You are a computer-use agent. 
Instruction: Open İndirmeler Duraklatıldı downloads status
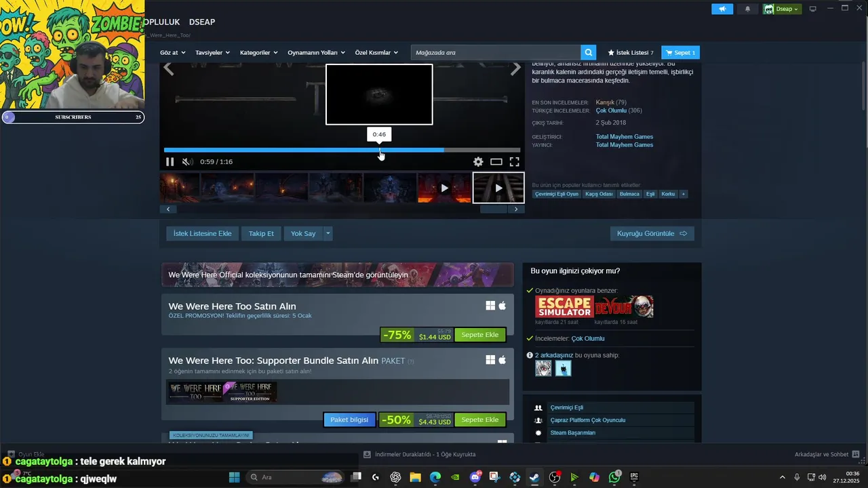[419, 454]
